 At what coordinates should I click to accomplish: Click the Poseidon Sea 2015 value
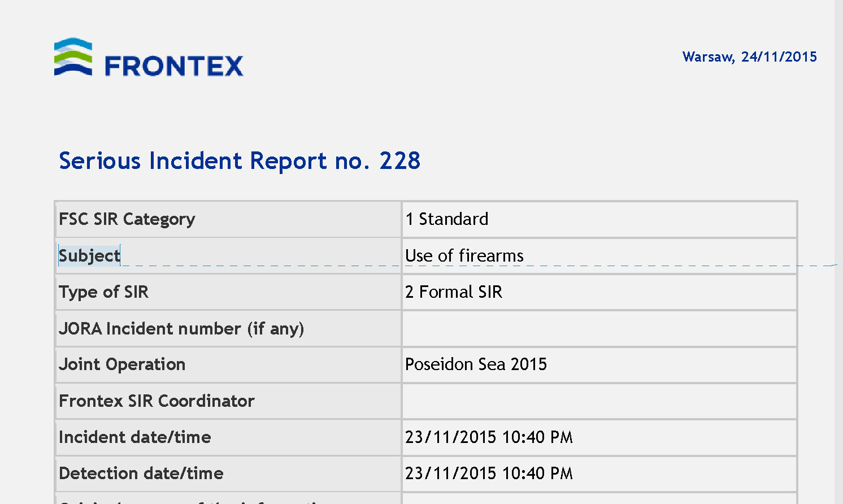click(476, 364)
